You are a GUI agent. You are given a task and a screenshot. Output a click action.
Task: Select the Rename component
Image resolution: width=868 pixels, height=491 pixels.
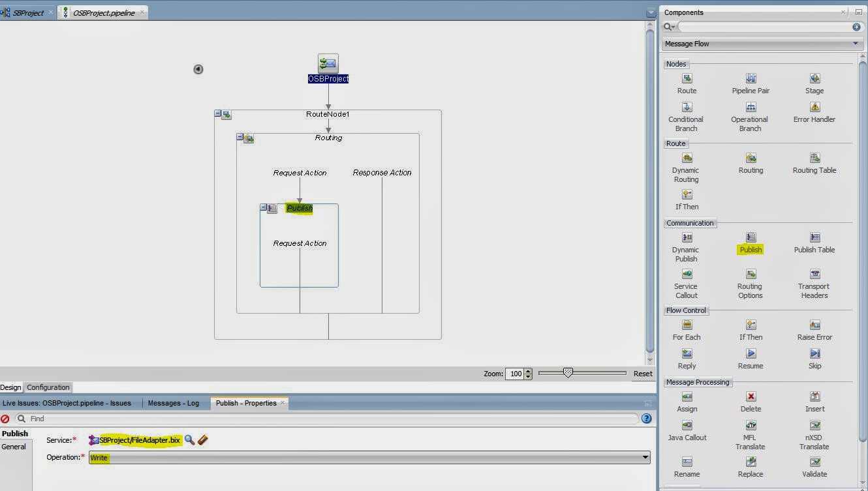pyautogui.click(x=687, y=467)
